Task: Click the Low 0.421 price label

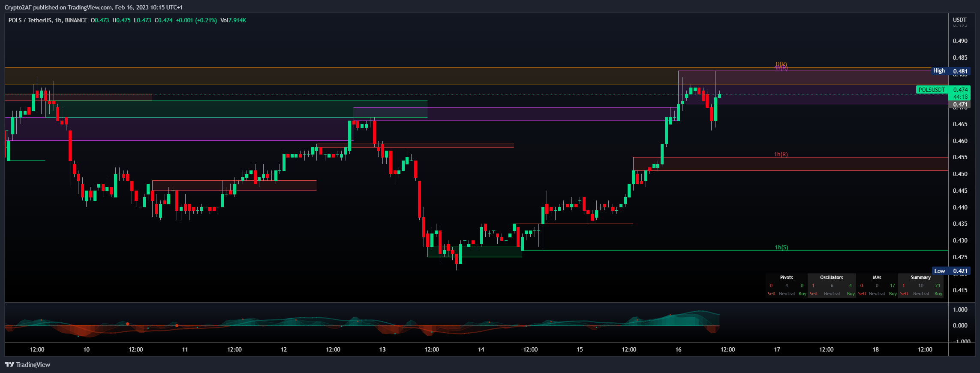Action: (952, 271)
